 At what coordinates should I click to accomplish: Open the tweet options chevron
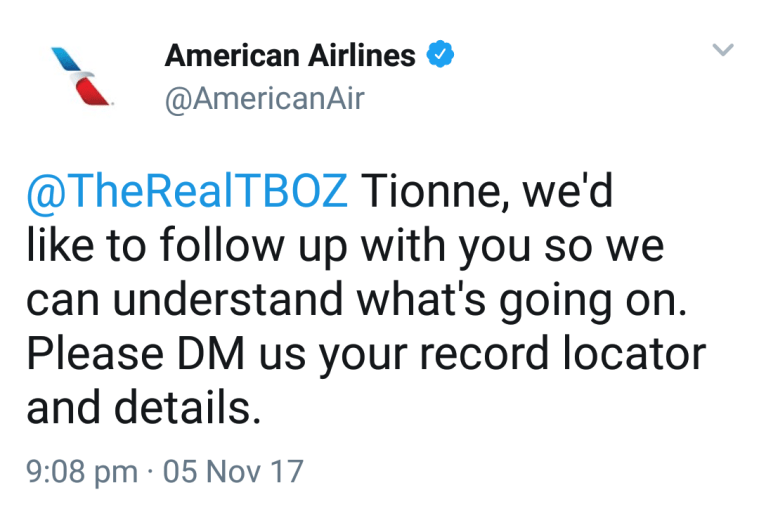click(x=722, y=50)
